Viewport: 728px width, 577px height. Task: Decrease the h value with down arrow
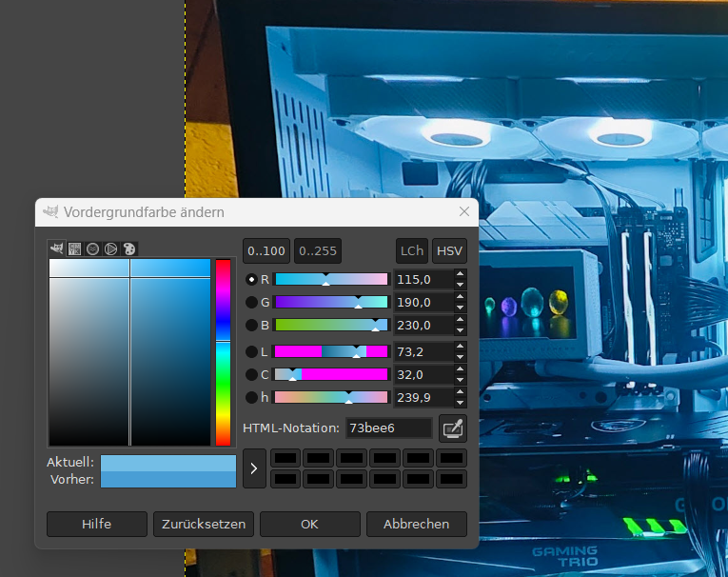pos(460,403)
